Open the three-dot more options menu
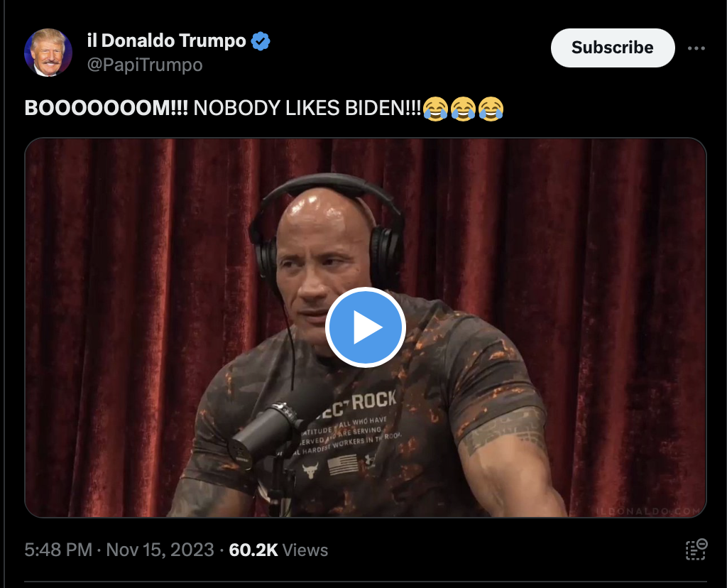The image size is (727, 588). coord(696,48)
